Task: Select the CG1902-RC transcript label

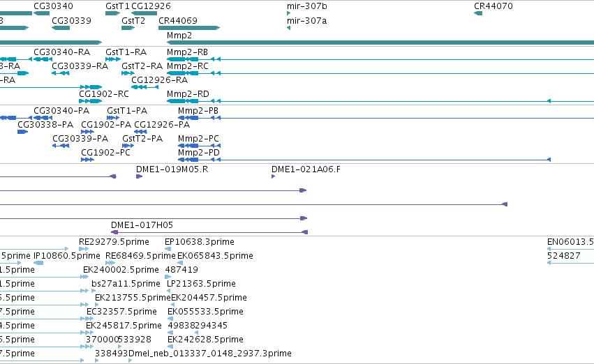Action: 104,94
